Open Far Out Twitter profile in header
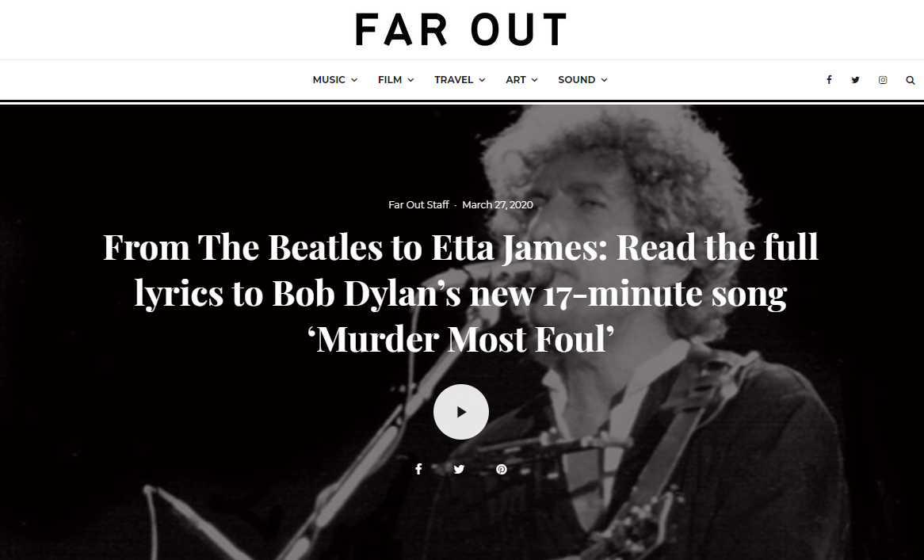The height and width of the screenshot is (560, 924). (855, 80)
